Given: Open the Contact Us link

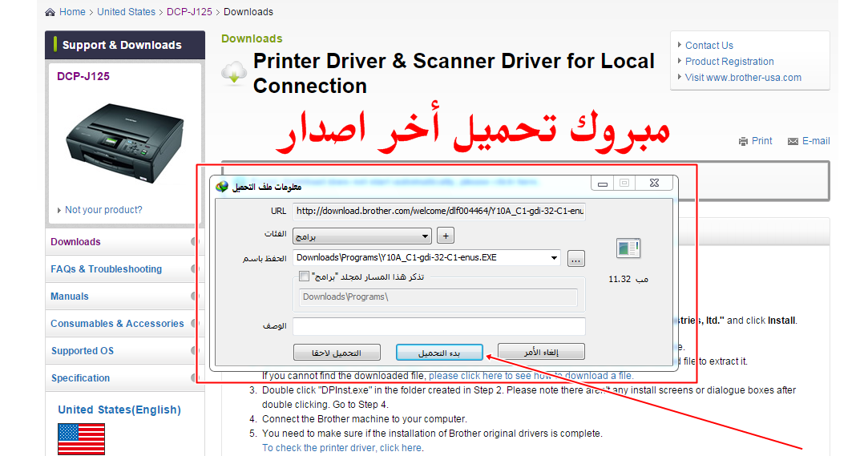Looking at the screenshot, I should 709,46.
